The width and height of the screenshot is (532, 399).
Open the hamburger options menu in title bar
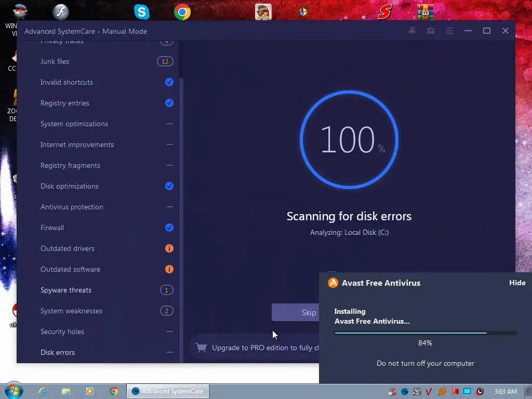pos(449,31)
